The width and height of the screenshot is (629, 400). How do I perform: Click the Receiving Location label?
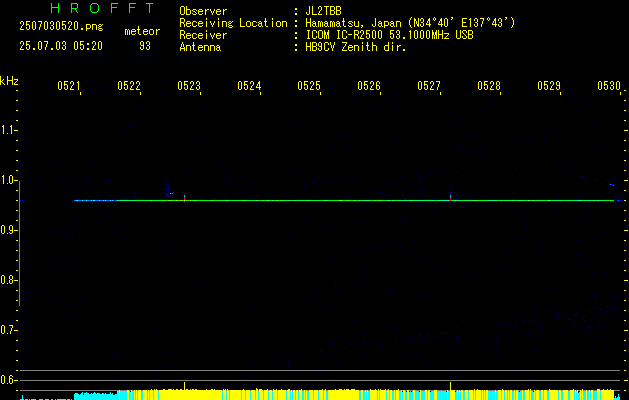coord(233,23)
